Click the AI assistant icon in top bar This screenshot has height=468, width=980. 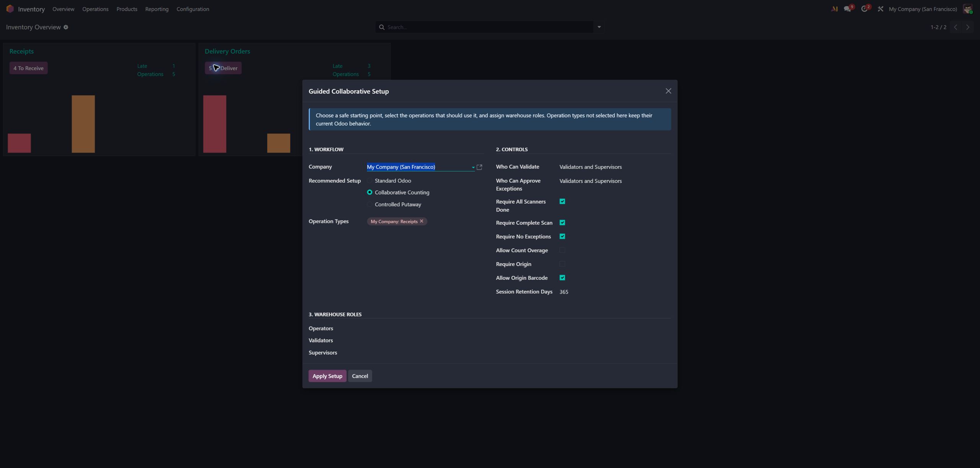coord(834,9)
